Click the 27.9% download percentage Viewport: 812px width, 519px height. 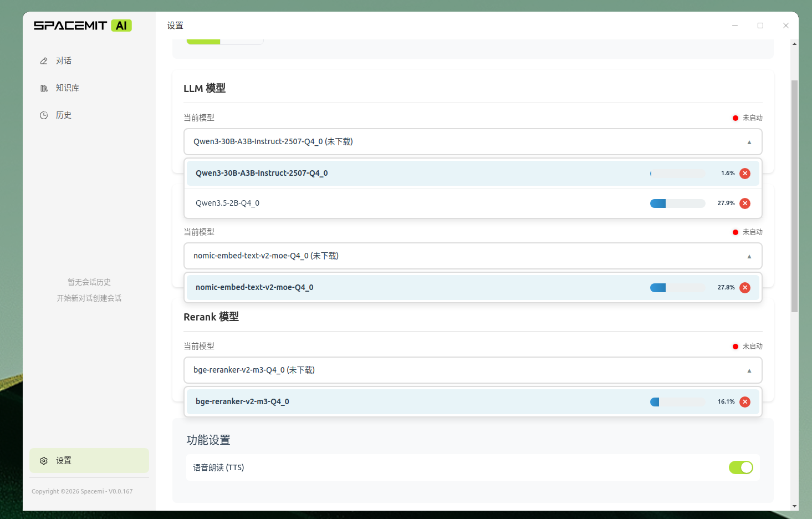pyautogui.click(x=726, y=203)
